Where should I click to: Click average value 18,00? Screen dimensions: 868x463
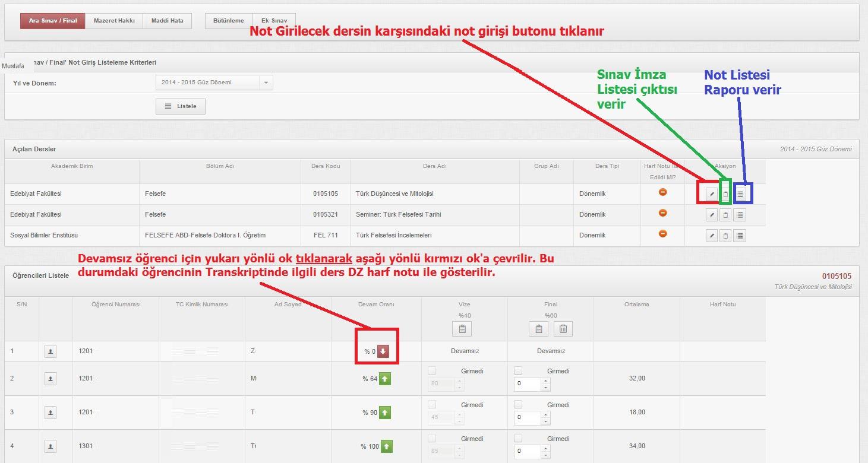click(x=637, y=412)
